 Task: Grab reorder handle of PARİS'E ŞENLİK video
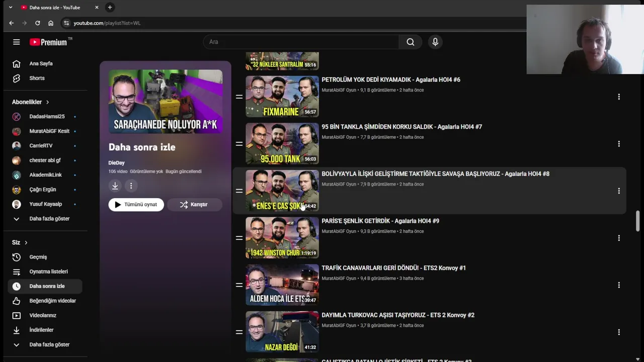239,238
